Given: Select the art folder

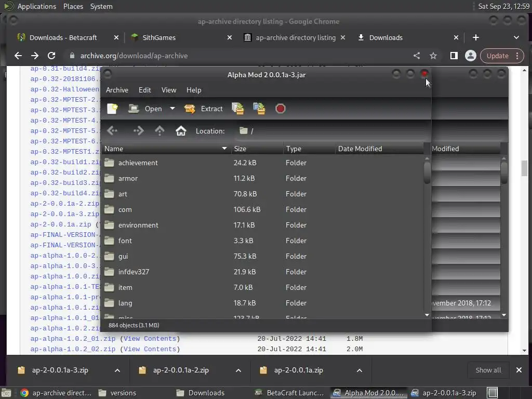Looking at the screenshot, I should tap(262, 194).
